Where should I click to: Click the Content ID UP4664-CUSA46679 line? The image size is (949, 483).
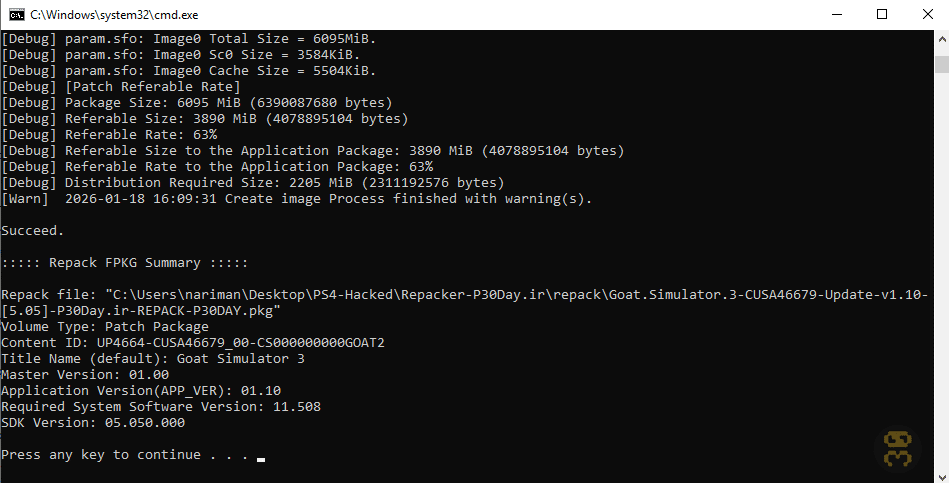click(x=193, y=343)
